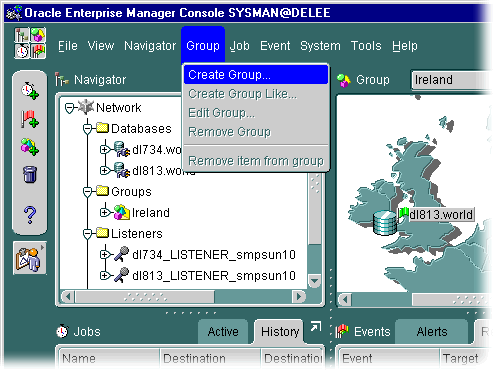Click the Create Group shapes-plus sidebar icon
This screenshot has height=375, width=498.
(30, 147)
